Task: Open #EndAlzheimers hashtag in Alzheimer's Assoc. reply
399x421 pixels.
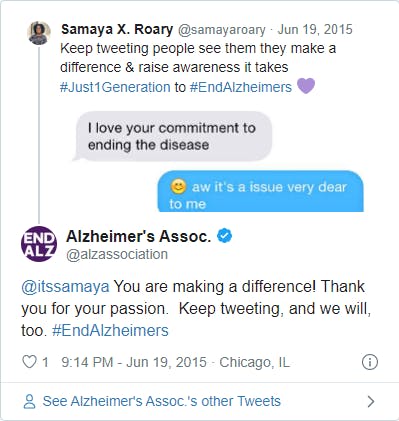Action: [110, 331]
